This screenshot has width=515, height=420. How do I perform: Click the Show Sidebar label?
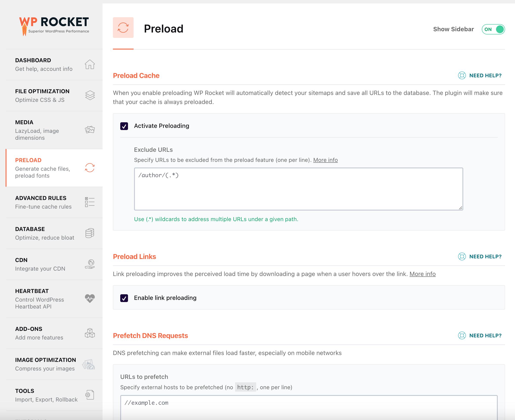coord(453,29)
